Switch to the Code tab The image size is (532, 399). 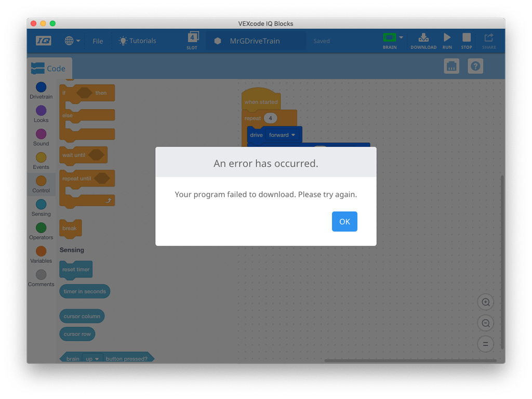[49, 68]
